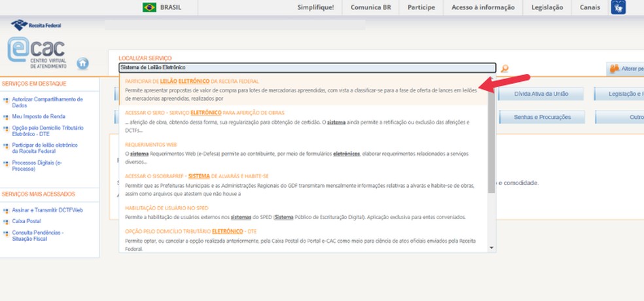Click icon beside Caixa Postal

point(6,222)
